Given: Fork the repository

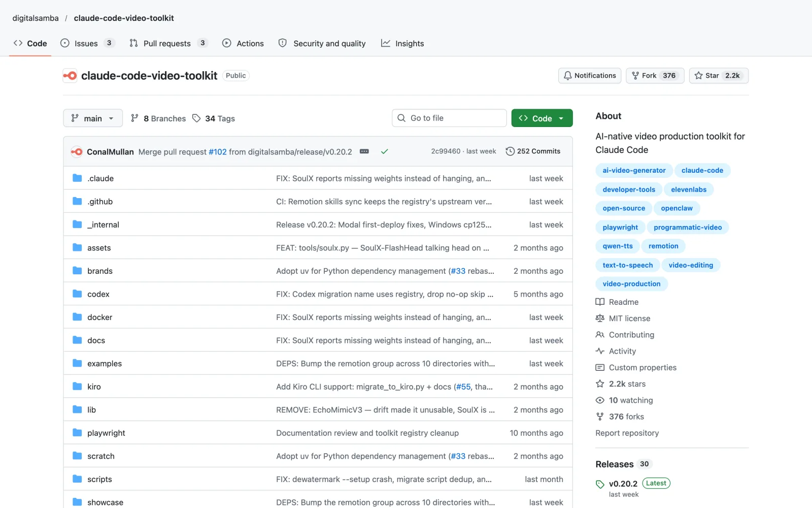Looking at the screenshot, I should coord(655,76).
